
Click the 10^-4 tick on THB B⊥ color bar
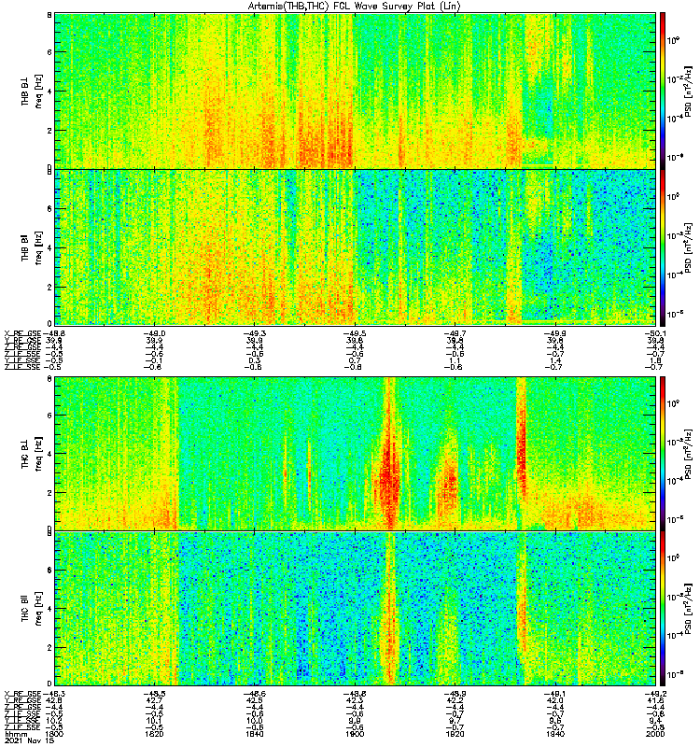675,118
